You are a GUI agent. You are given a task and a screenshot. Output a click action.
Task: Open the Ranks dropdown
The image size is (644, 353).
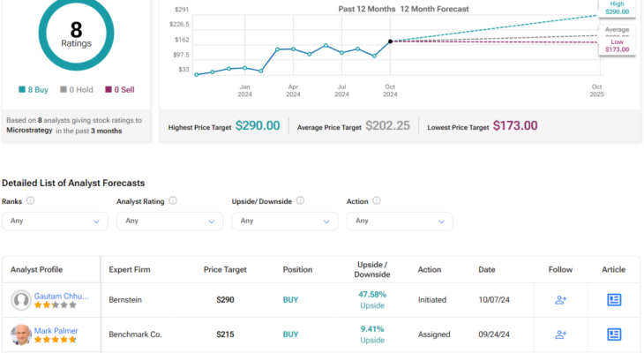click(x=55, y=222)
